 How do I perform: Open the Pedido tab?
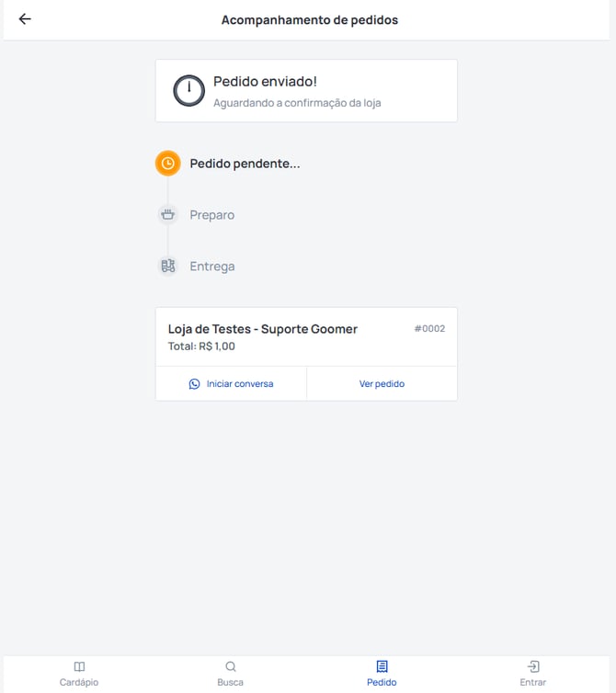coord(382,673)
